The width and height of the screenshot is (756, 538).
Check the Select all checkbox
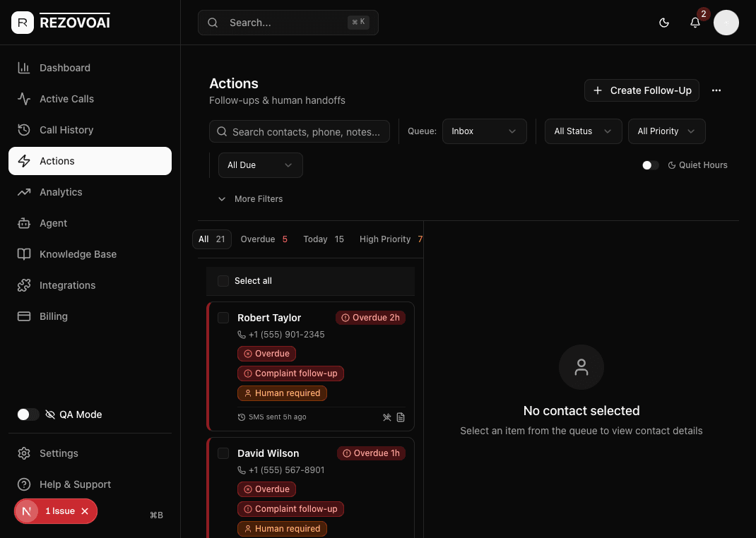click(x=223, y=280)
